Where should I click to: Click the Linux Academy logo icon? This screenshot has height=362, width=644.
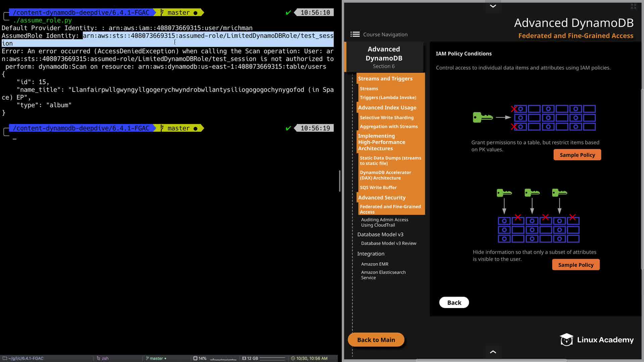click(567, 340)
